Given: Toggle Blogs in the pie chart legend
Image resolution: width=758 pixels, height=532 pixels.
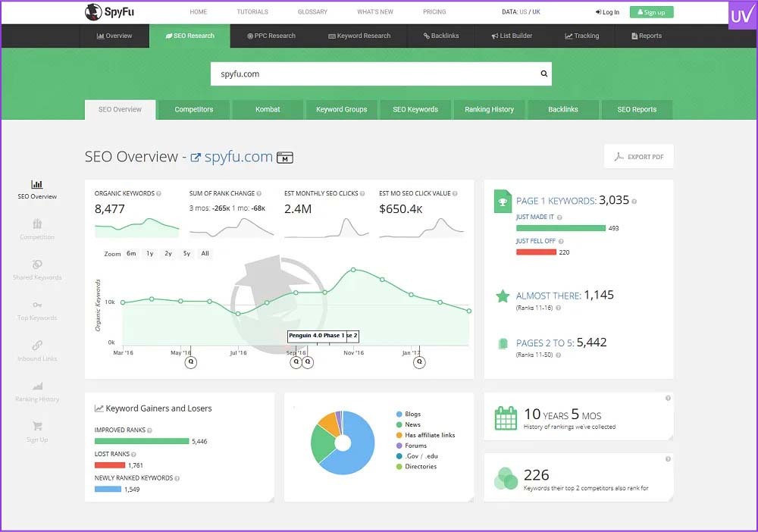Looking at the screenshot, I should coord(409,414).
